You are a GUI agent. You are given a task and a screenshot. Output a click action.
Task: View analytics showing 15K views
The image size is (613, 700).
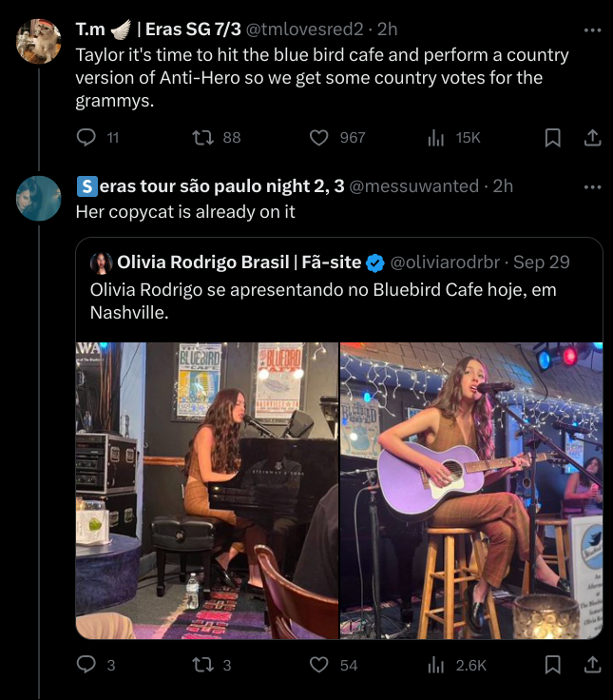437,138
